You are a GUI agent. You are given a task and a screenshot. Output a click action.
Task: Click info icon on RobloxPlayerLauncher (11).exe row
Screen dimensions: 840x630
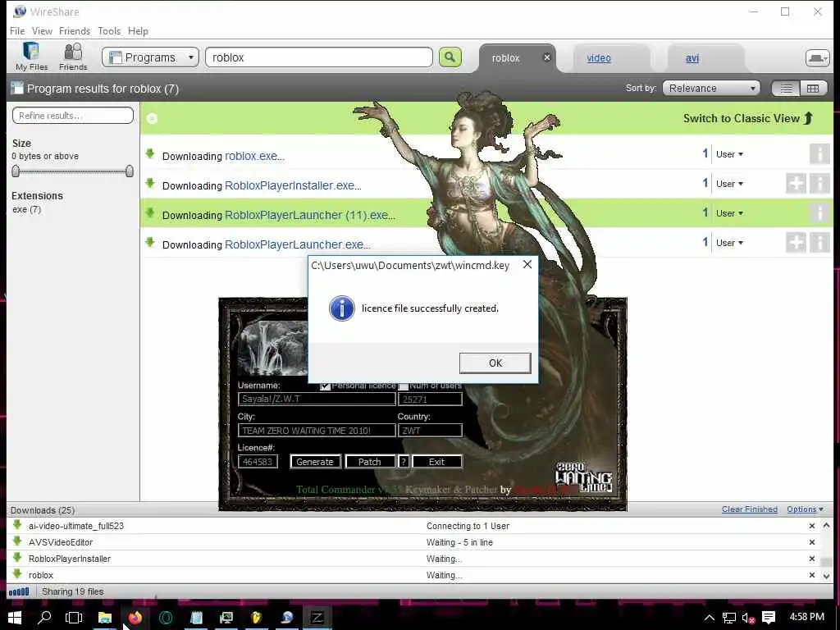coord(819,213)
